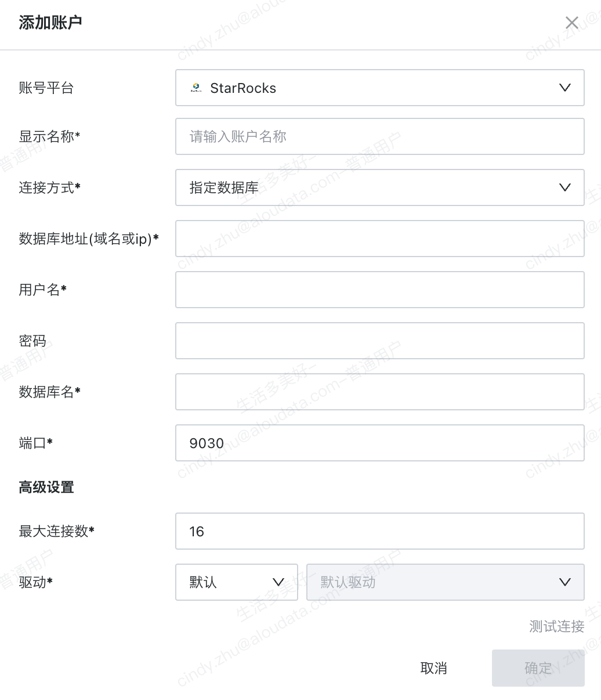The image size is (601, 700).
Task: Select the 用户名 text field
Action: click(379, 290)
